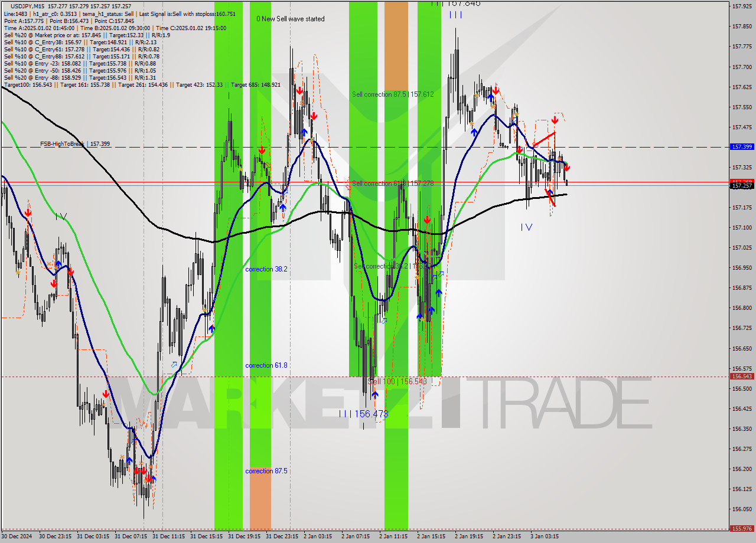Viewport: 756px width, 543px height.
Task: Click the '2 Jan 19:15' time axis label
Action: click(469, 537)
